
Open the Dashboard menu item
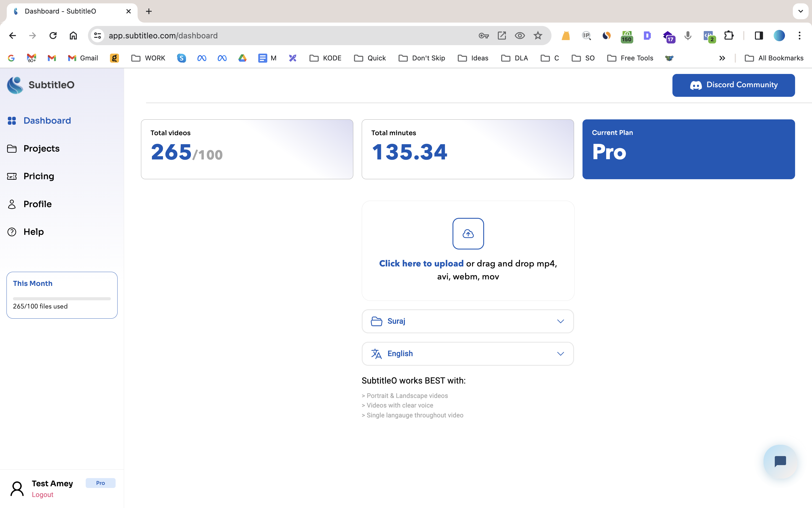[39, 121]
